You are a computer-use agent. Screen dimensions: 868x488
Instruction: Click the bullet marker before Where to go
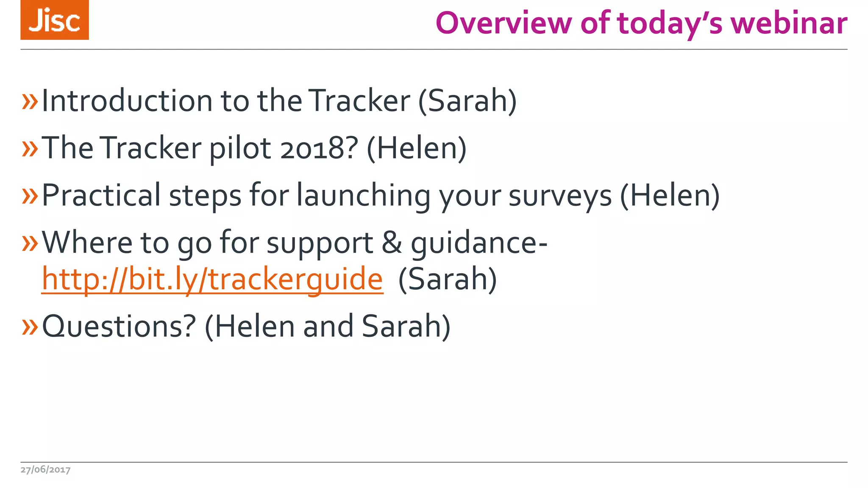[x=30, y=243]
